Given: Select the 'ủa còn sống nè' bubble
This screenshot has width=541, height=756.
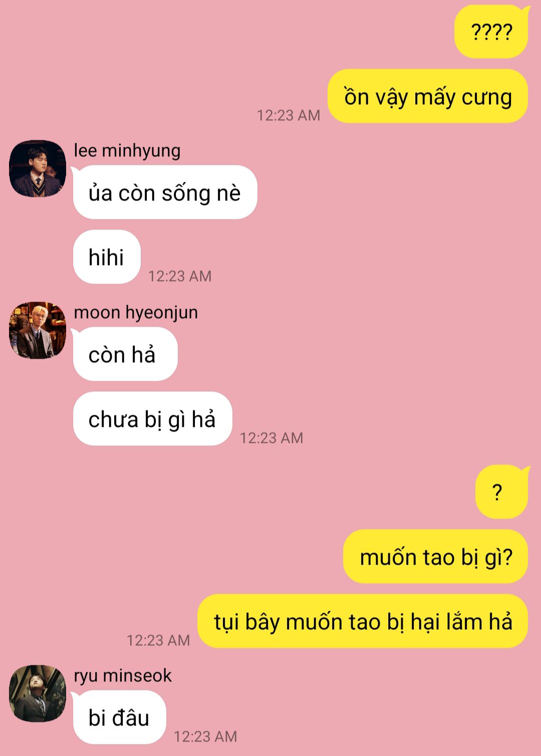Looking at the screenshot, I should tap(165, 192).
